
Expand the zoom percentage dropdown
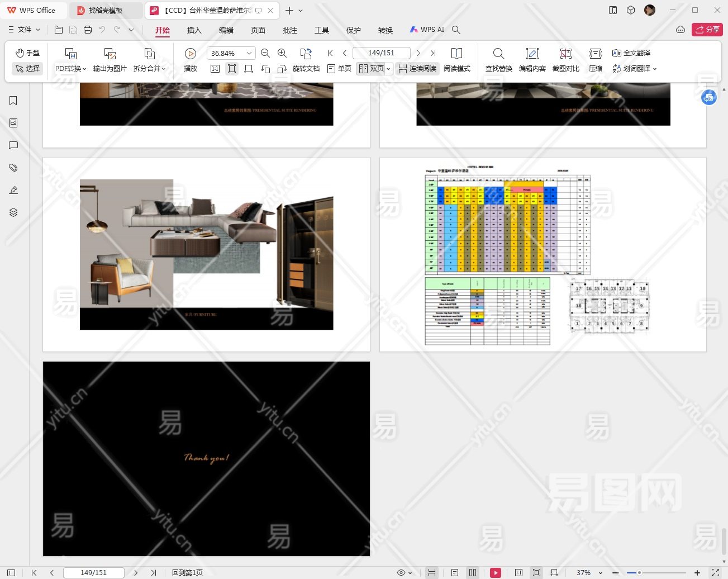[249, 53]
